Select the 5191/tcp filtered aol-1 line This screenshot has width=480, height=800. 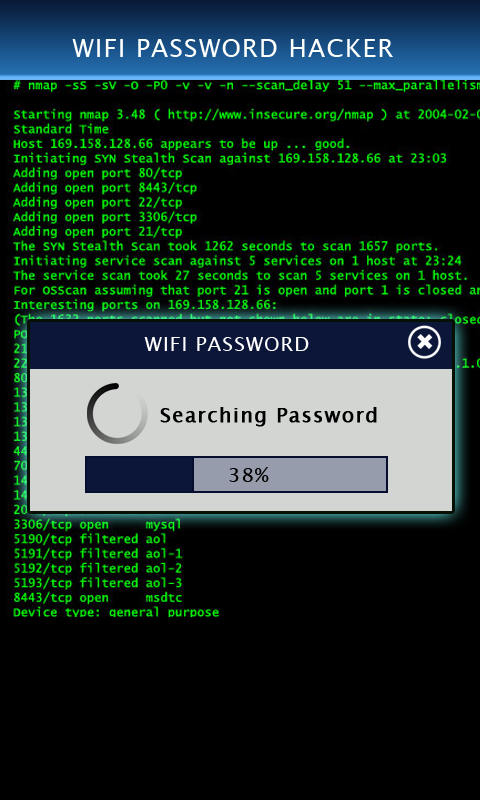97,554
